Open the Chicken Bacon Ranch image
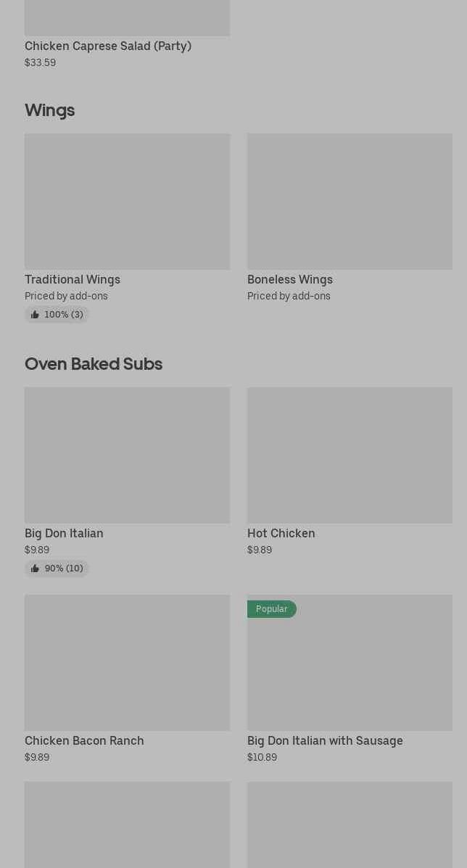Image resolution: width=467 pixels, height=868 pixels. click(x=127, y=663)
